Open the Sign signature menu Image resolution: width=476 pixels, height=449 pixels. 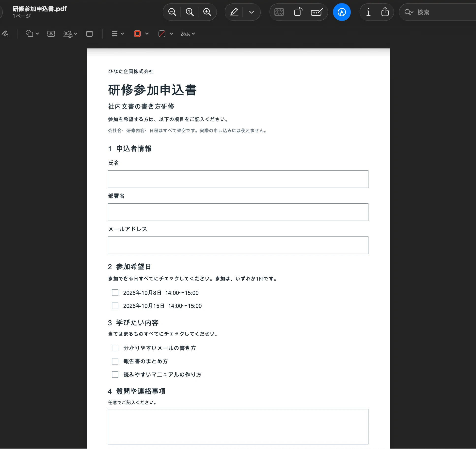(x=70, y=34)
